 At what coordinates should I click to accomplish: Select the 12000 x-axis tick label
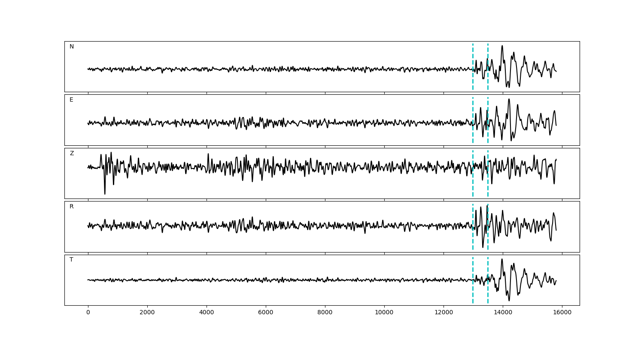click(444, 313)
